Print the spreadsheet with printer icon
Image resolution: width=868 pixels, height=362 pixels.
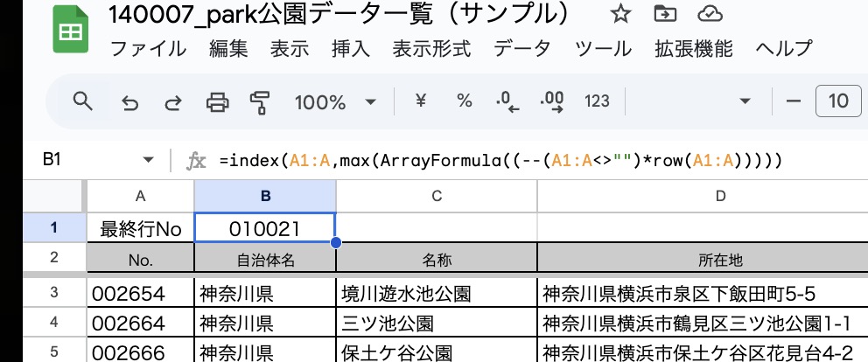point(217,102)
